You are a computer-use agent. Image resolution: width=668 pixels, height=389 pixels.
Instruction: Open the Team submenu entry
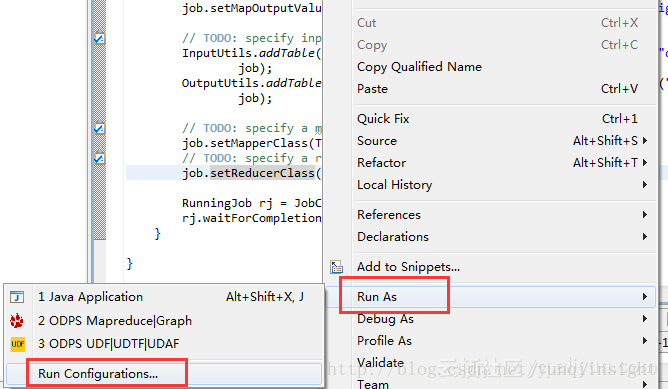coord(490,384)
